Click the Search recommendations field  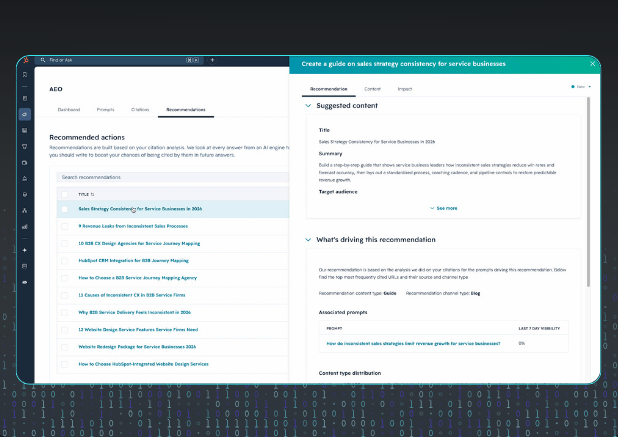coord(173,177)
